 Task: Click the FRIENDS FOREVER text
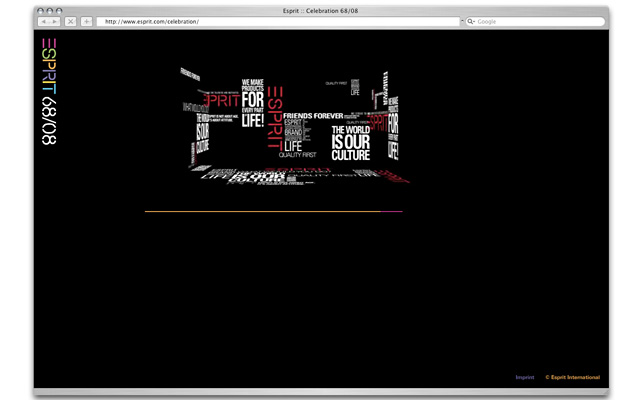(x=313, y=116)
